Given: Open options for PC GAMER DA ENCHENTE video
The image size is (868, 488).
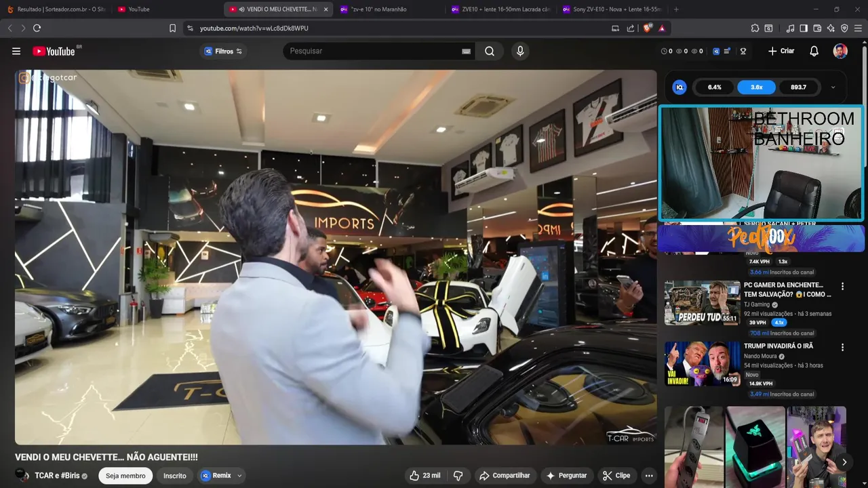Looking at the screenshot, I should point(842,287).
